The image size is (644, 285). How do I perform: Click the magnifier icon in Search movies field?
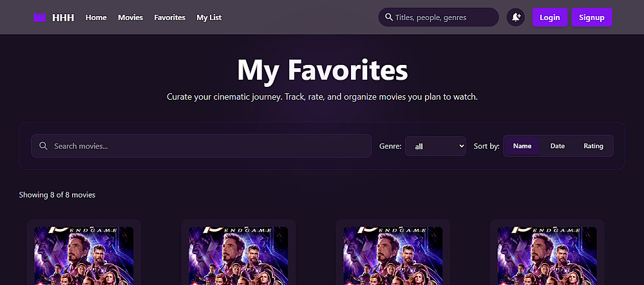pyautogui.click(x=43, y=146)
